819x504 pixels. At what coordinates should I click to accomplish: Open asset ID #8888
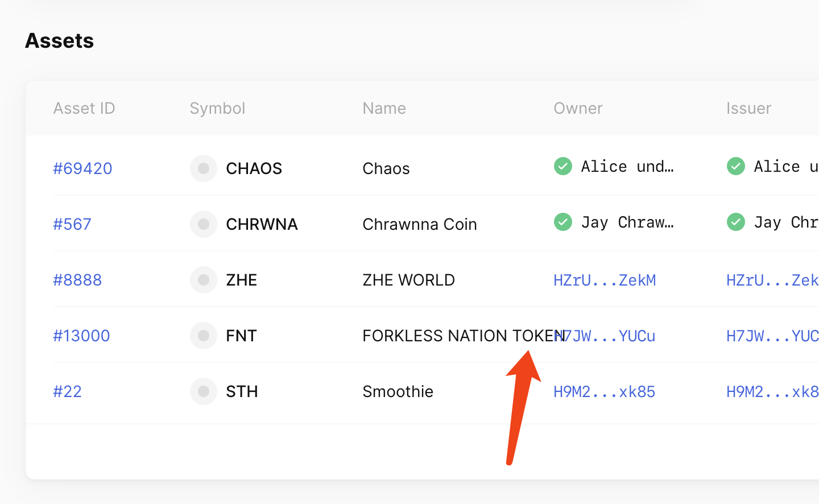point(77,280)
